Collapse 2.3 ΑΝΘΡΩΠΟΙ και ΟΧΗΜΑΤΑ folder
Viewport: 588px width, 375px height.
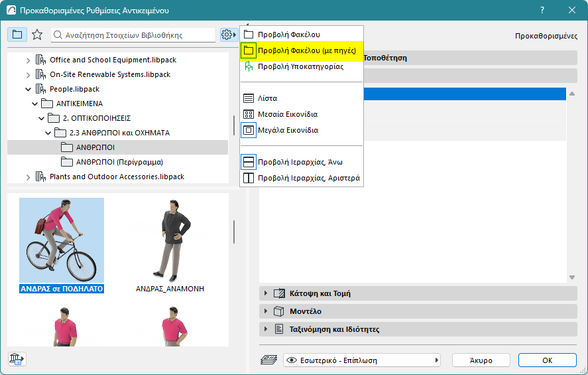[x=48, y=133]
